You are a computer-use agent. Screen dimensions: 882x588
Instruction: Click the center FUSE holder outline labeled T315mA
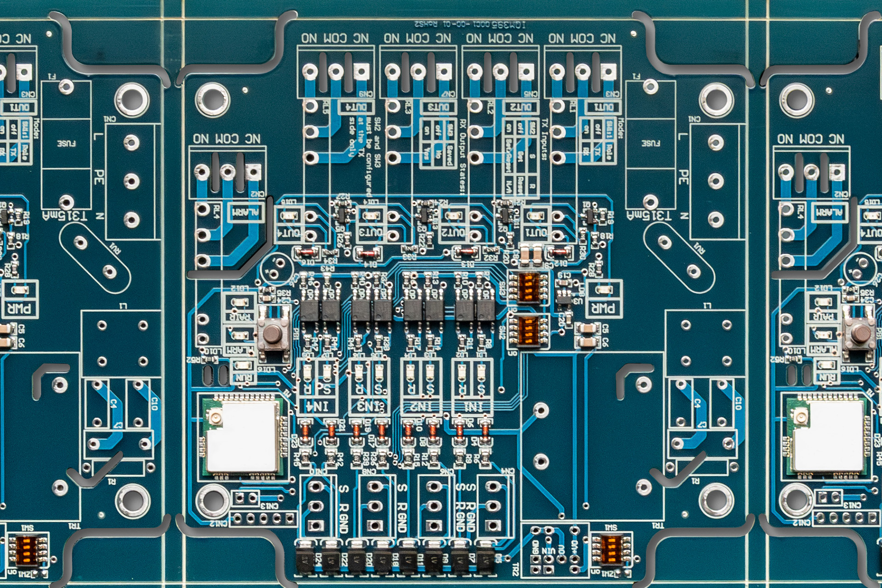click(650, 144)
